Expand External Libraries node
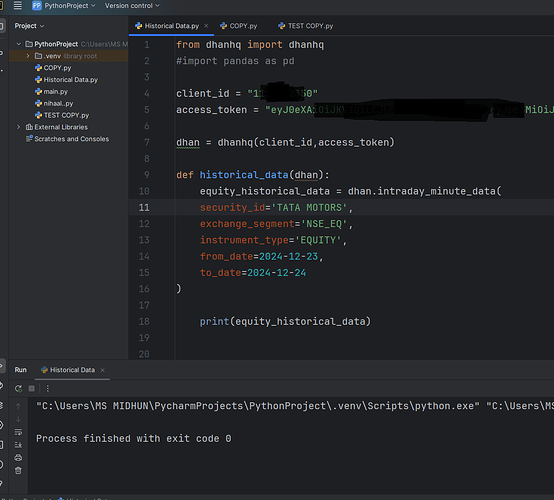Screen dimensions: 554x500 19,127
